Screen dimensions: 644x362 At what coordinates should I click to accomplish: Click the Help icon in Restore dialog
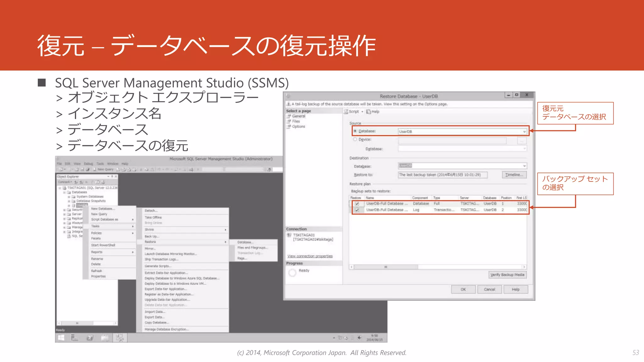(x=369, y=112)
